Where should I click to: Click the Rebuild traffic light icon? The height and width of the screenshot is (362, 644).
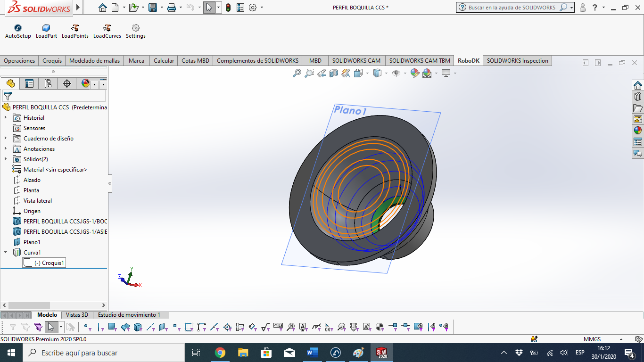coord(228,8)
